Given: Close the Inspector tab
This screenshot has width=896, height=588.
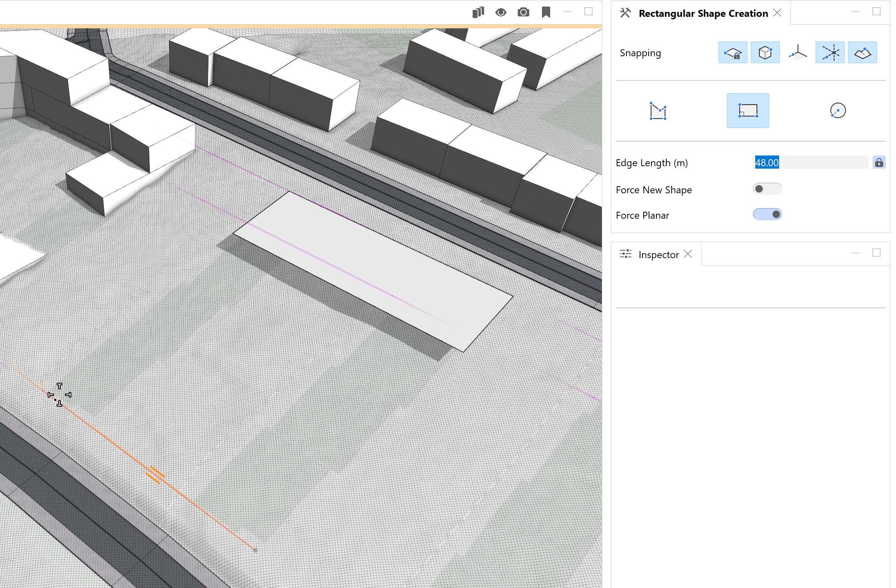Looking at the screenshot, I should [688, 254].
